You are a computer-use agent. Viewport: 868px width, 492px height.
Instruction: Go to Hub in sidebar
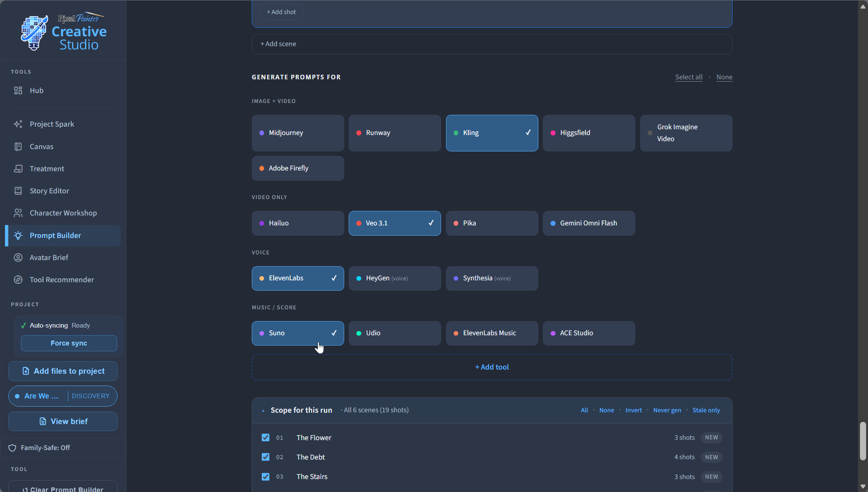63,90
